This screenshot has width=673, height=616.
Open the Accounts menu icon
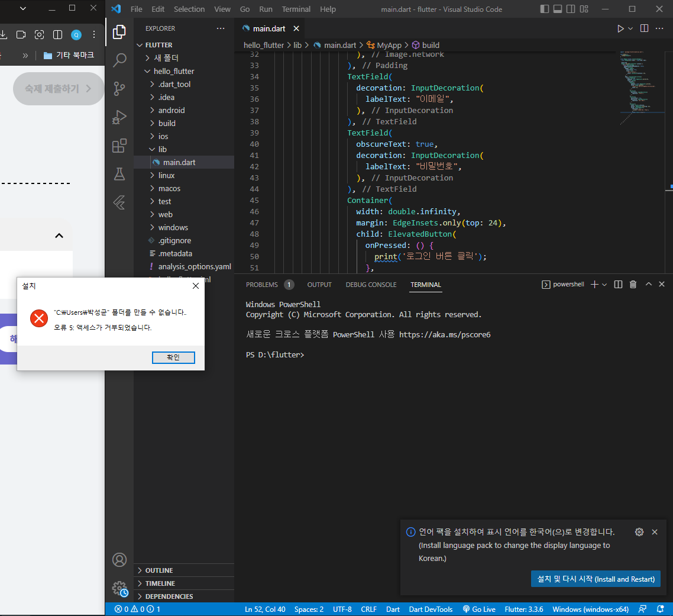[119, 560]
